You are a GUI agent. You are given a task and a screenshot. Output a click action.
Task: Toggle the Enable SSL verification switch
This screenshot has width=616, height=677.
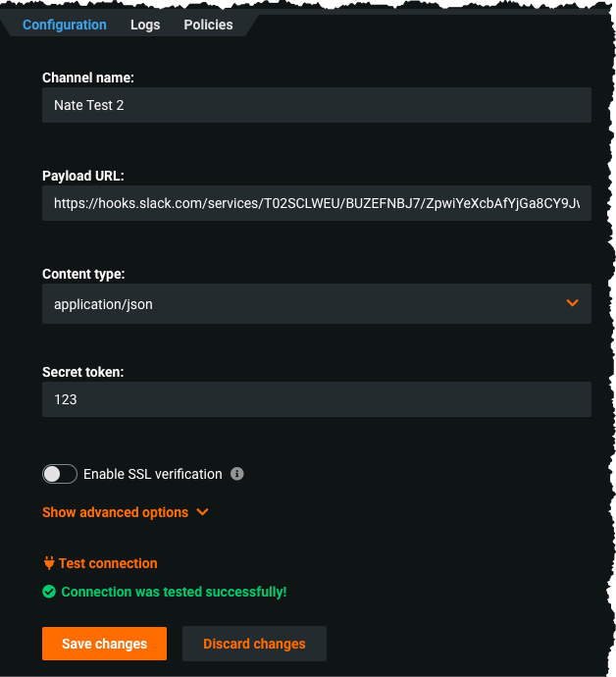59,474
